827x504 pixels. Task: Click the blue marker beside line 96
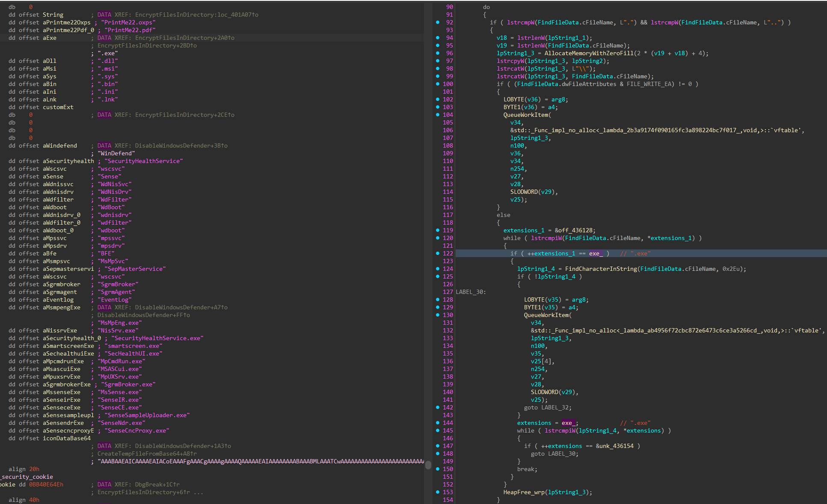coord(437,53)
